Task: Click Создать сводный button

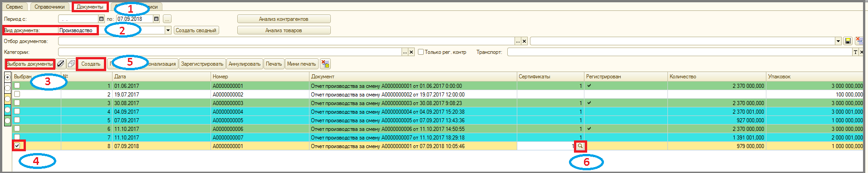Action: point(196,30)
